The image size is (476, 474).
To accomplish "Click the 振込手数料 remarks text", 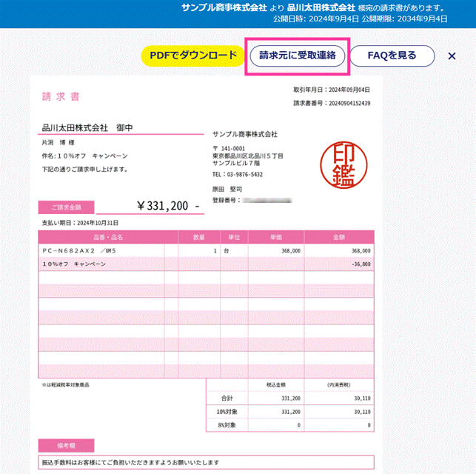I will (130, 462).
